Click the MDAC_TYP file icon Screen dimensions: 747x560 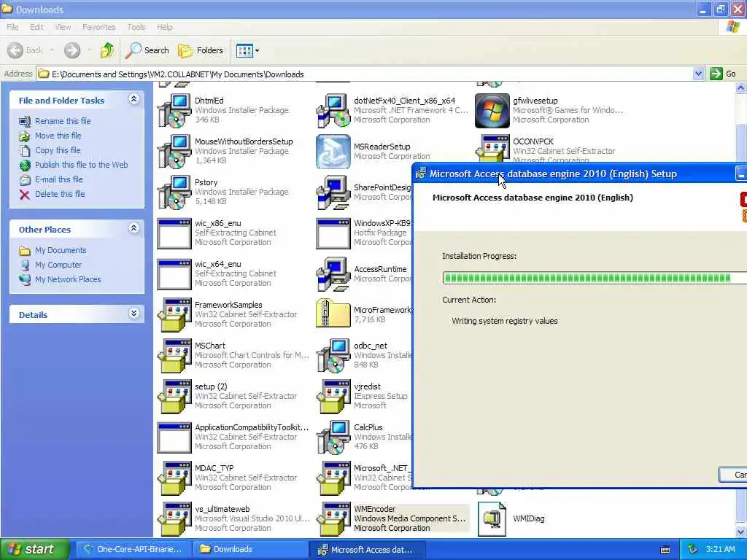point(174,478)
